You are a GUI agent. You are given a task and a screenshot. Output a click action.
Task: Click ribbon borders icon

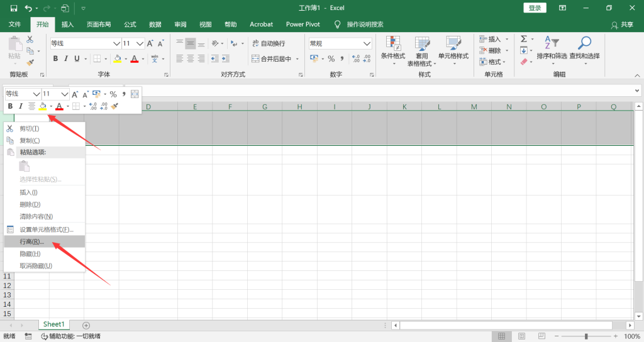coord(97,58)
